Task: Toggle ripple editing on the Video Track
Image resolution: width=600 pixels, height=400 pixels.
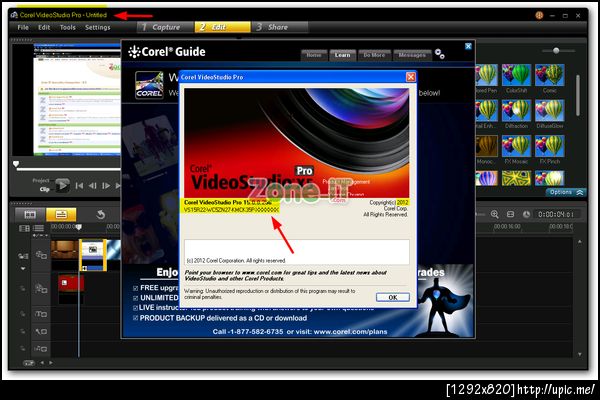Action: [23, 256]
